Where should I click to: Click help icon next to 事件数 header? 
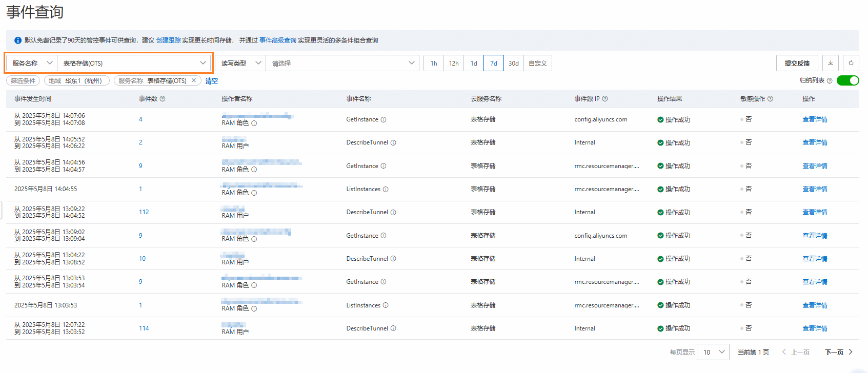click(163, 99)
